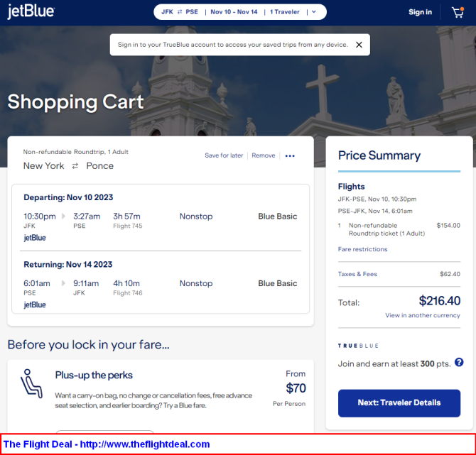Click the TrueBlue points help question icon
The width and height of the screenshot is (476, 455).
(x=459, y=362)
